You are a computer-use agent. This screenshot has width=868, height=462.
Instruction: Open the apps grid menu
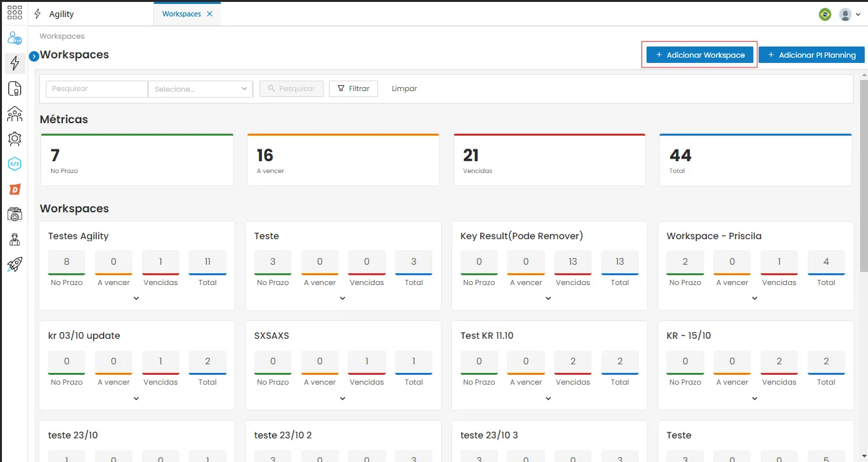(14, 12)
